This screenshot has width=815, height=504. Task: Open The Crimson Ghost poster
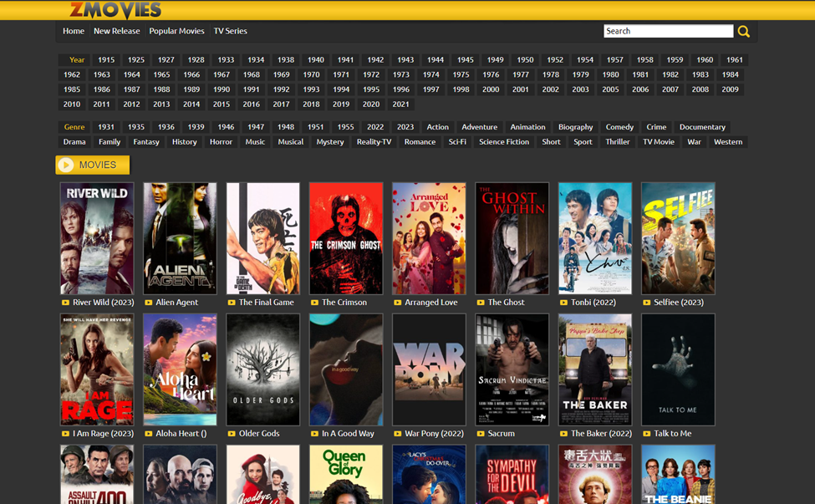pyautogui.click(x=346, y=238)
